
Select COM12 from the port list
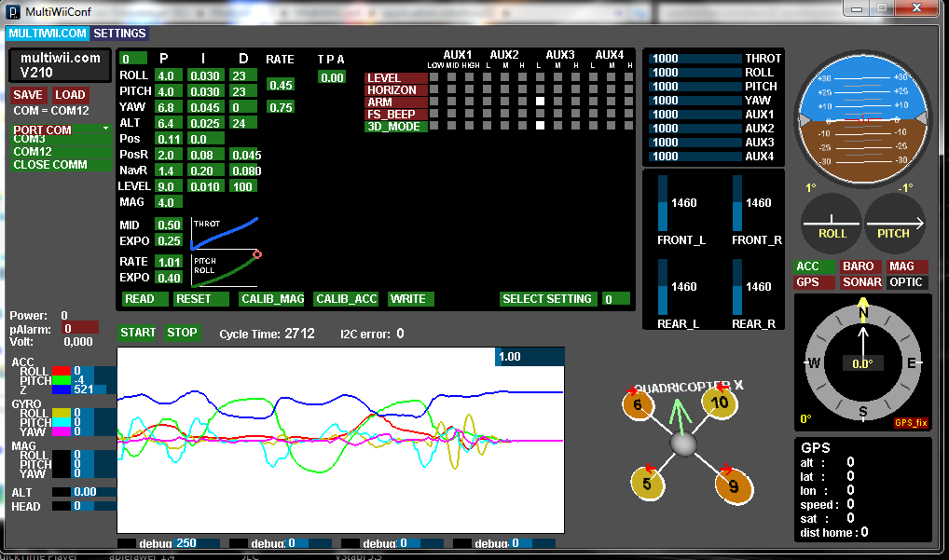[x=62, y=152]
